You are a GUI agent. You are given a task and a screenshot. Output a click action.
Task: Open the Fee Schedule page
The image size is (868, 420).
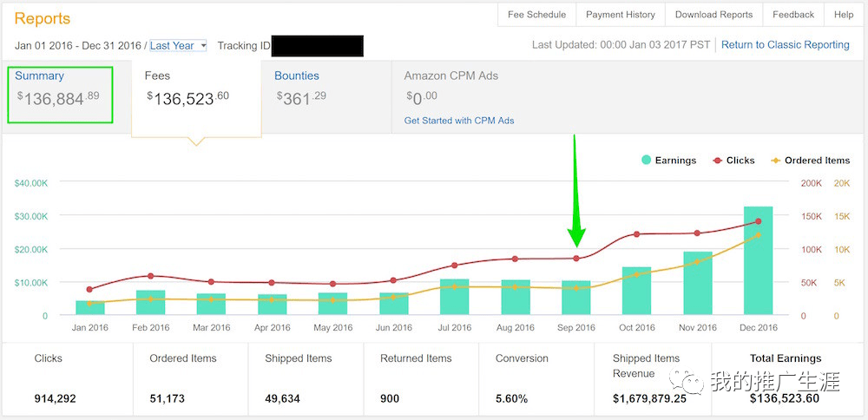tap(536, 15)
